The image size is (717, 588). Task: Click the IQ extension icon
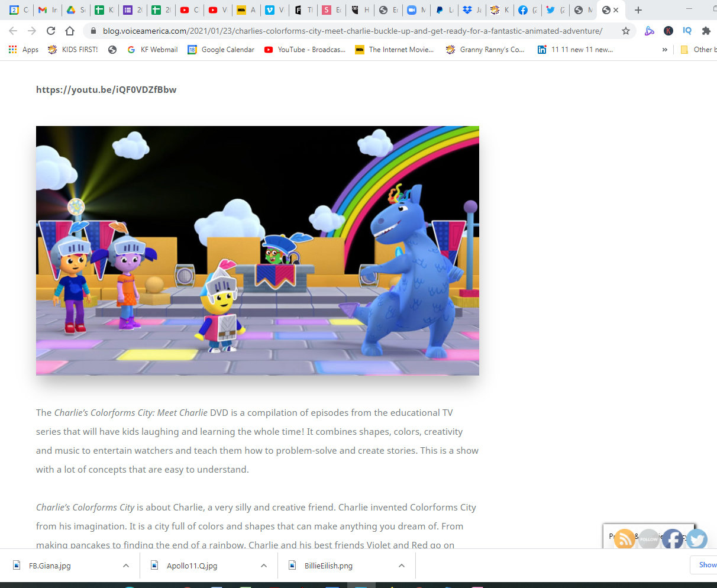pos(687,31)
